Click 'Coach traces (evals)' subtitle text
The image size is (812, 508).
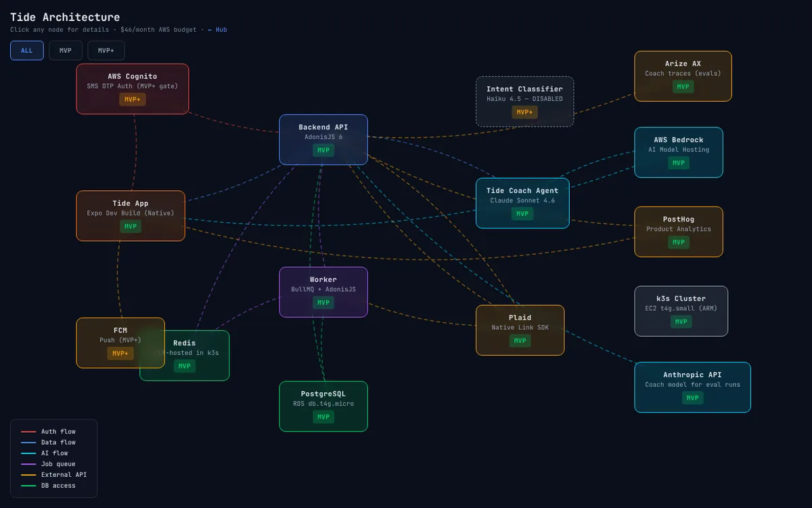point(683,73)
